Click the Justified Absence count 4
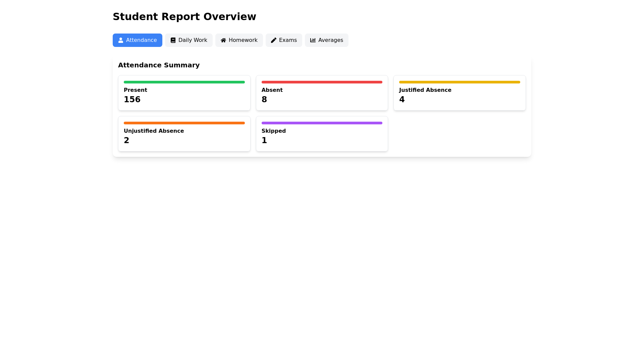The height and width of the screenshot is (362, 644). (x=402, y=100)
